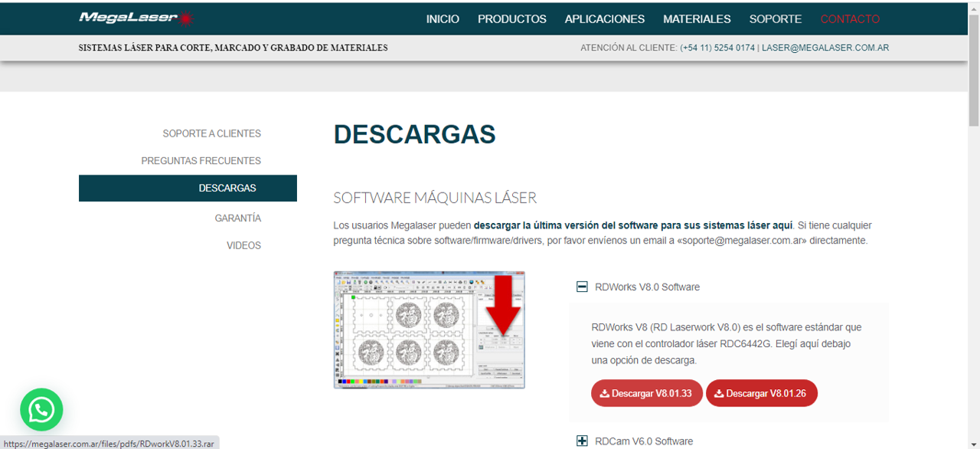Open the VIDEOS sidebar link
The width and height of the screenshot is (980, 449).
click(243, 245)
